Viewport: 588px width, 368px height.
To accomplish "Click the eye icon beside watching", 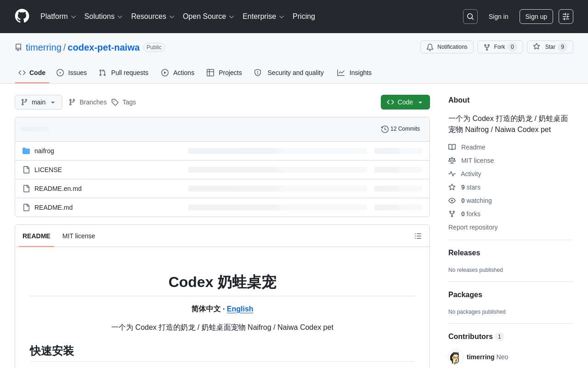I will point(452,201).
